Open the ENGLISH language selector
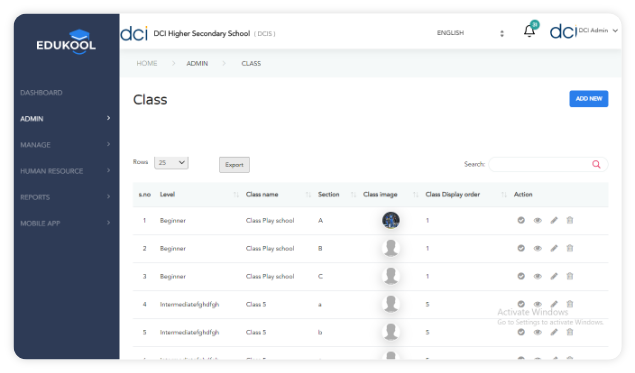This screenshot has width=635, height=373. coord(470,33)
